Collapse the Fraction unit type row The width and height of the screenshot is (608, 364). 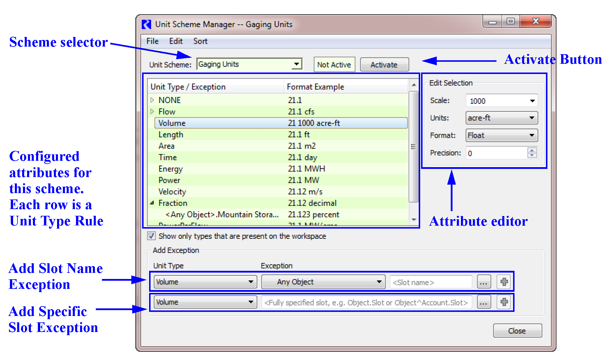[152, 203]
